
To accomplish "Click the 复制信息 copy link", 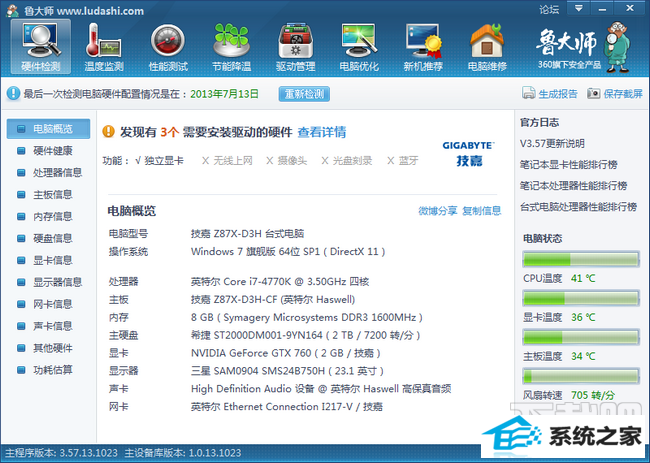I will [x=481, y=211].
